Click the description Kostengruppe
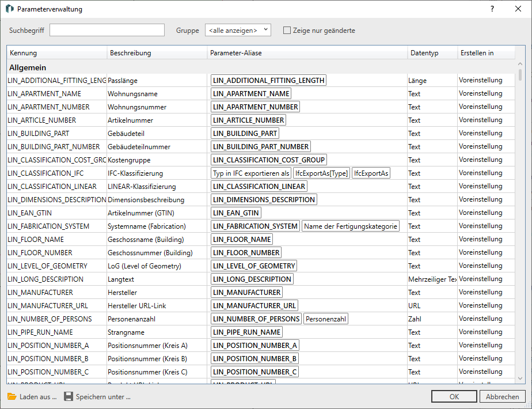The image size is (532, 409). pos(129,160)
